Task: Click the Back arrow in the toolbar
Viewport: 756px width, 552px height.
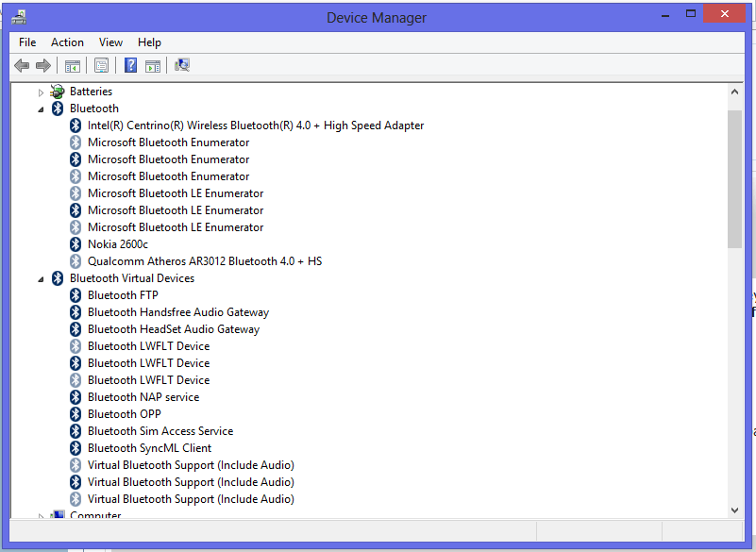Action: (22, 65)
